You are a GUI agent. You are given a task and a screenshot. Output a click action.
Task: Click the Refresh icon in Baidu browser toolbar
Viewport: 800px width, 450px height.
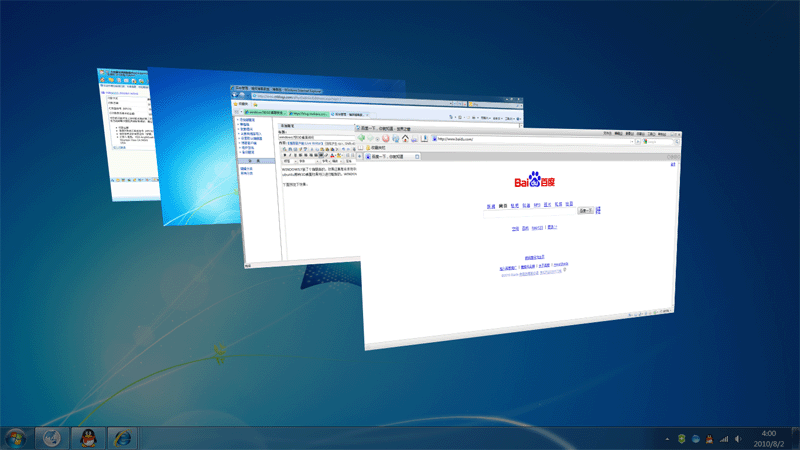[395, 138]
